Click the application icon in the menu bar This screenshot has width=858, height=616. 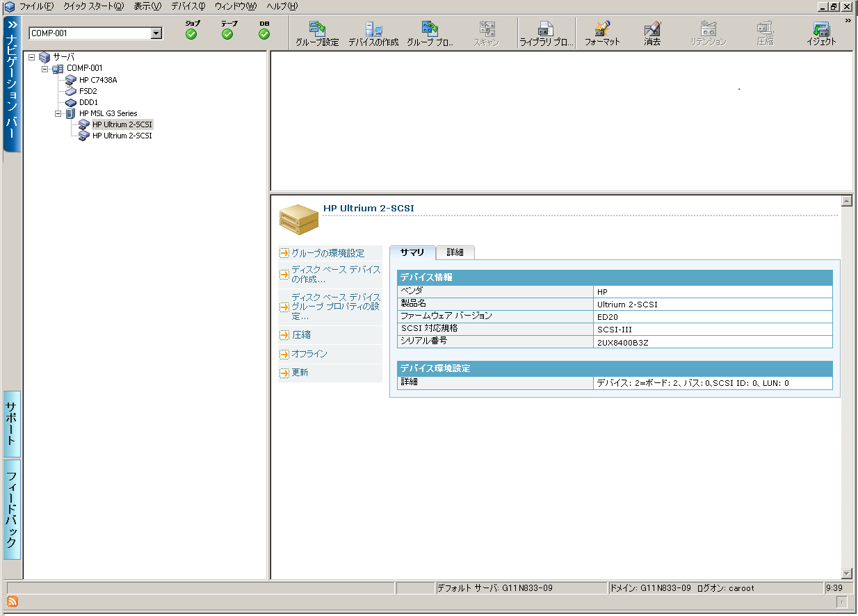[x=9, y=6]
